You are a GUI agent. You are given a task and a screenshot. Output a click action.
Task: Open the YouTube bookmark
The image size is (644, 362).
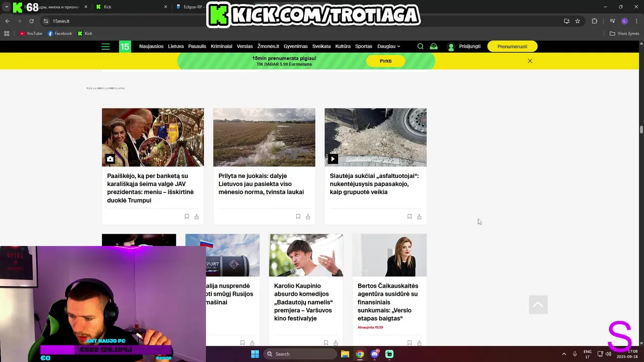[x=31, y=34]
